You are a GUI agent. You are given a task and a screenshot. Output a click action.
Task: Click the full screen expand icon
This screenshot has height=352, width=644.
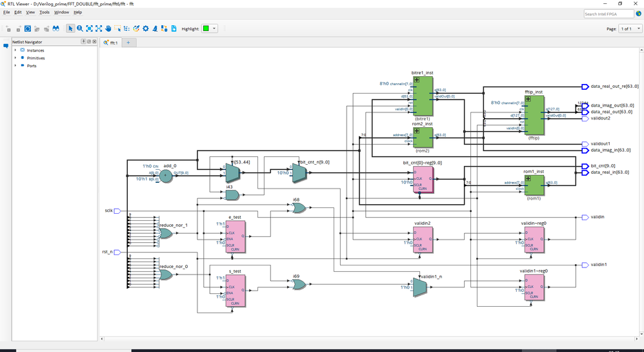point(99,28)
